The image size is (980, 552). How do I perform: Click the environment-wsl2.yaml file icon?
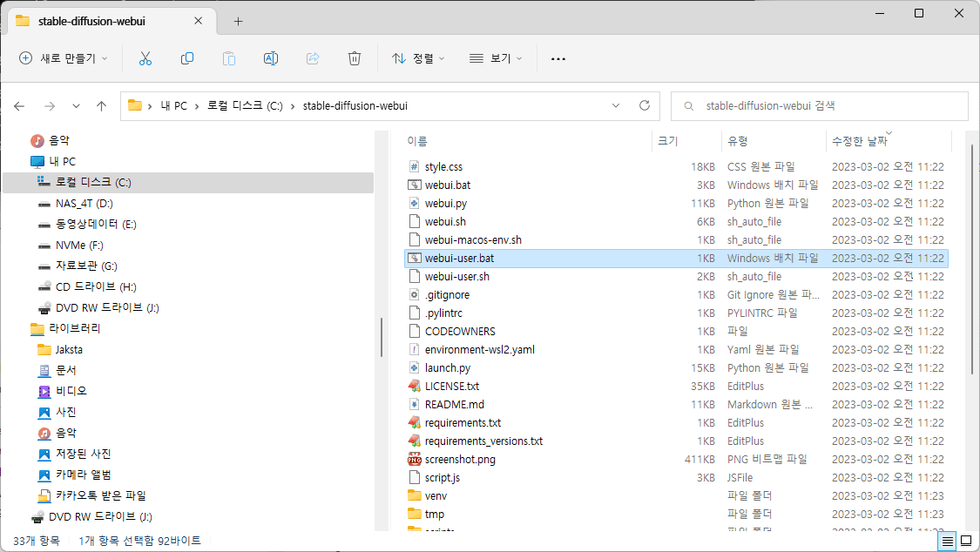pyautogui.click(x=414, y=350)
